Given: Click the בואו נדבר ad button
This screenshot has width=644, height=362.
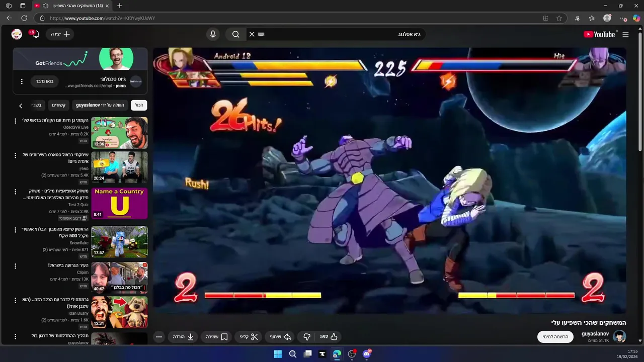Looking at the screenshot, I should (45, 81).
